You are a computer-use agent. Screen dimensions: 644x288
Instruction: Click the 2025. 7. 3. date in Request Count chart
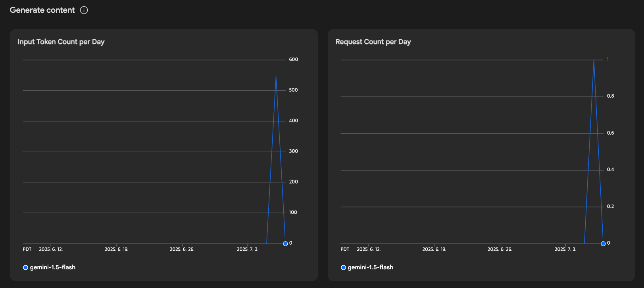[565, 249]
